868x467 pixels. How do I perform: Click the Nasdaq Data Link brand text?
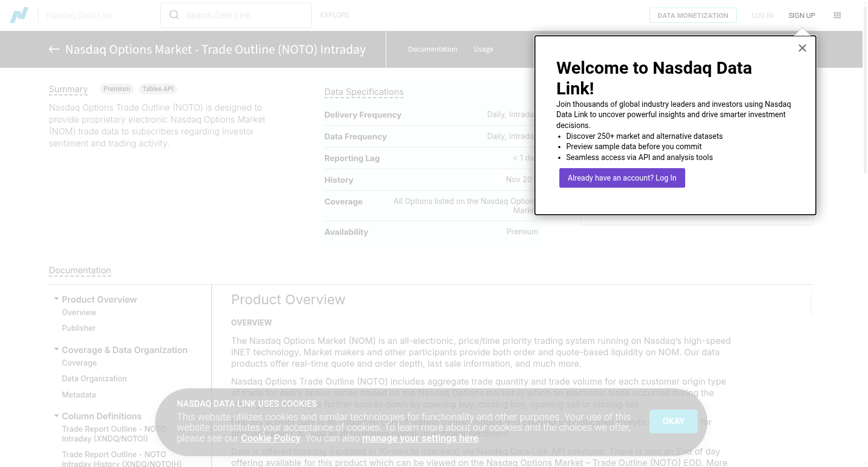(x=80, y=15)
